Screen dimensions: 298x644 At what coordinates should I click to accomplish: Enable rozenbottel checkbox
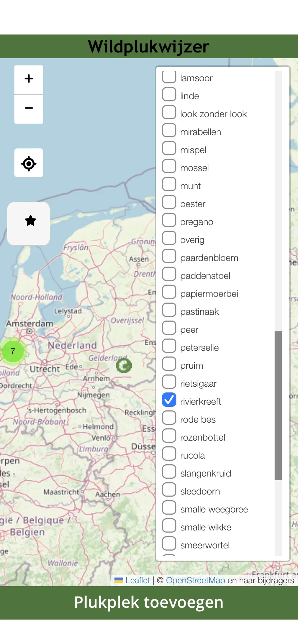point(169,436)
